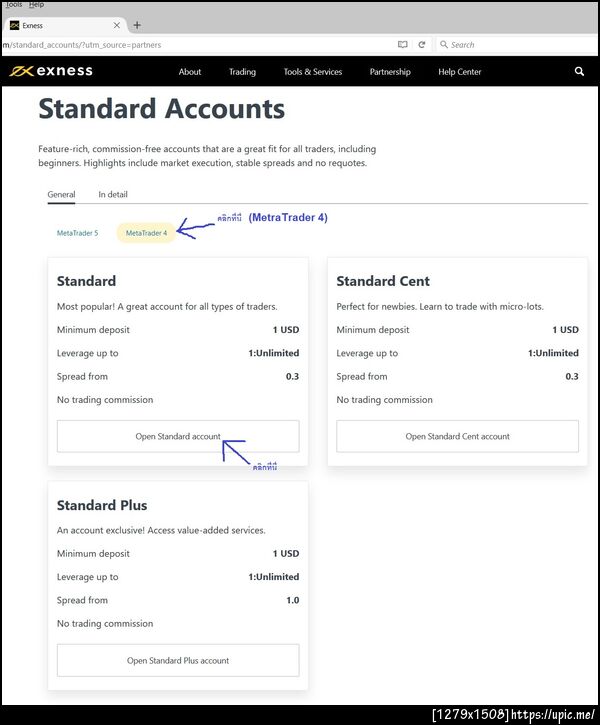The height and width of the screenshot is (725, 600).
Task: Select the MetaTrader 4 platform
Action: pyautogui.click(x=147, y=233)
